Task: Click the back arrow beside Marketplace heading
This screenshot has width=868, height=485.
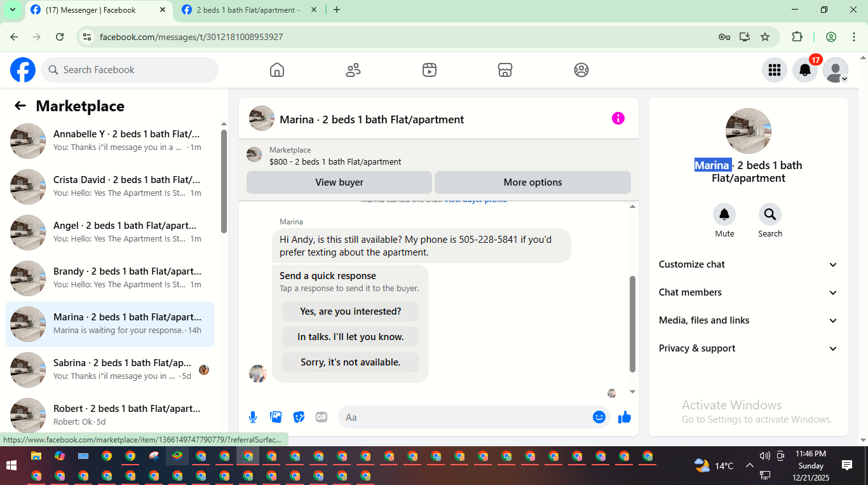Action: click(x=20, y=106)
